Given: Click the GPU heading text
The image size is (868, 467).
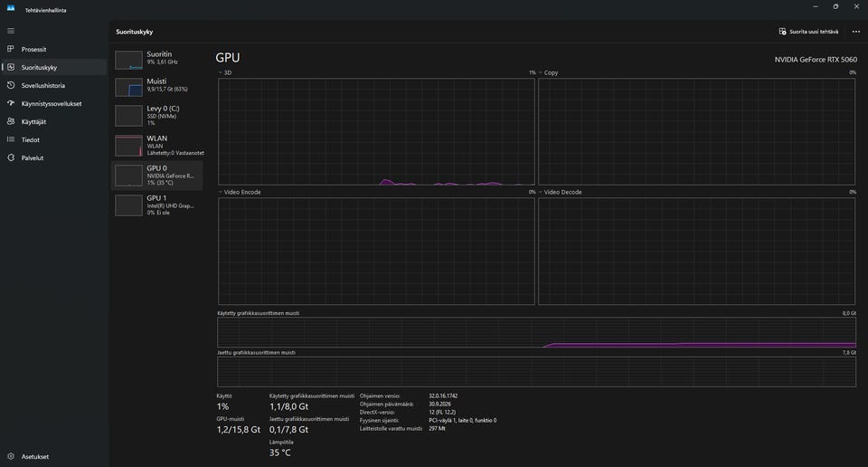Looking at the screenshot, I should coord(228,58).
